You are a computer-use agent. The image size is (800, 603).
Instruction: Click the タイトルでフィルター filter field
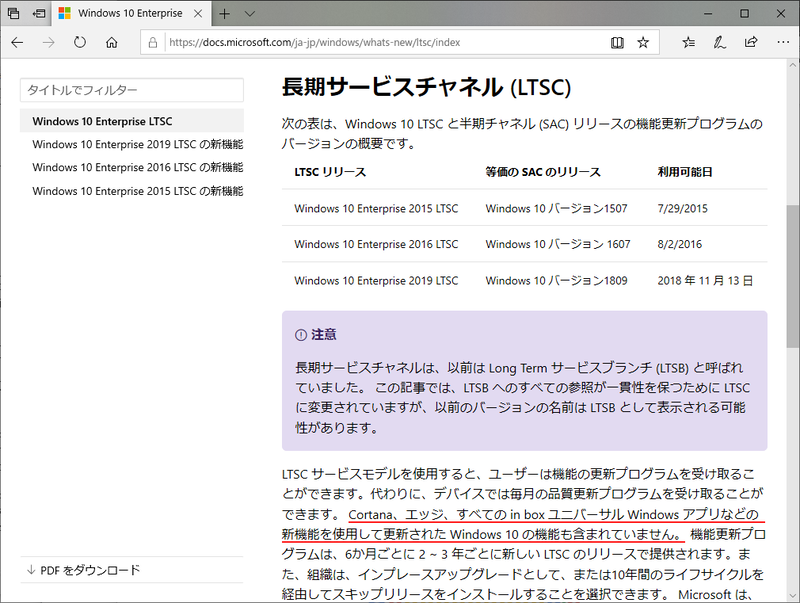coord(131,90)
